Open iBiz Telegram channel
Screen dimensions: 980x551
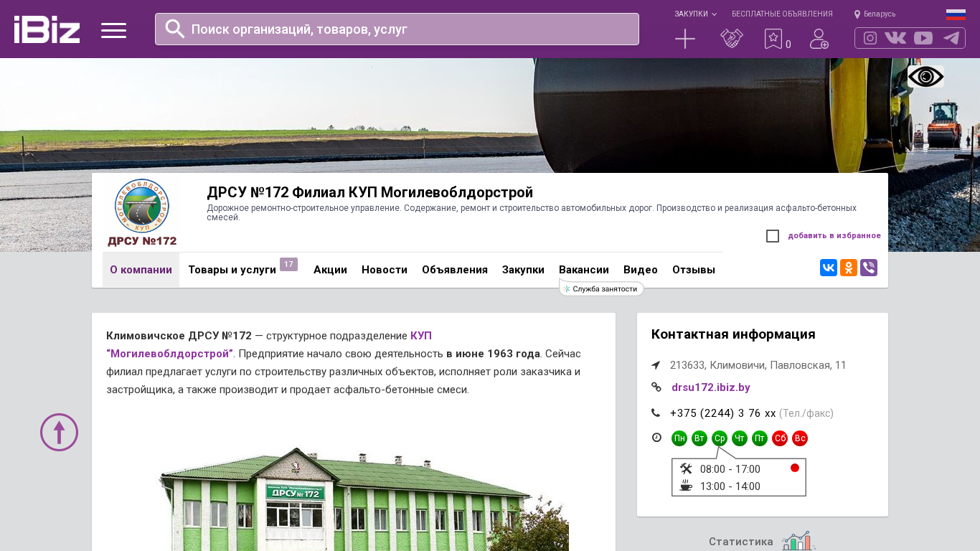[x=951, y=38]
